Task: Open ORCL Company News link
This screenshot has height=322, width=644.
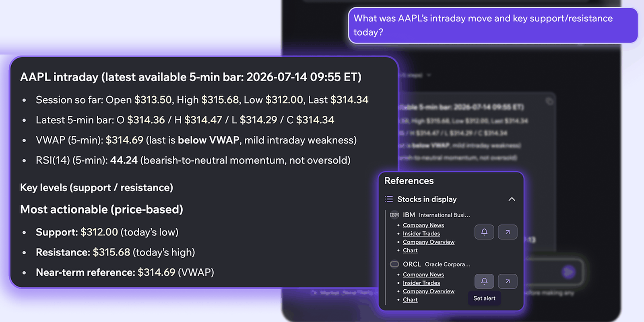Action: (423, 275)
